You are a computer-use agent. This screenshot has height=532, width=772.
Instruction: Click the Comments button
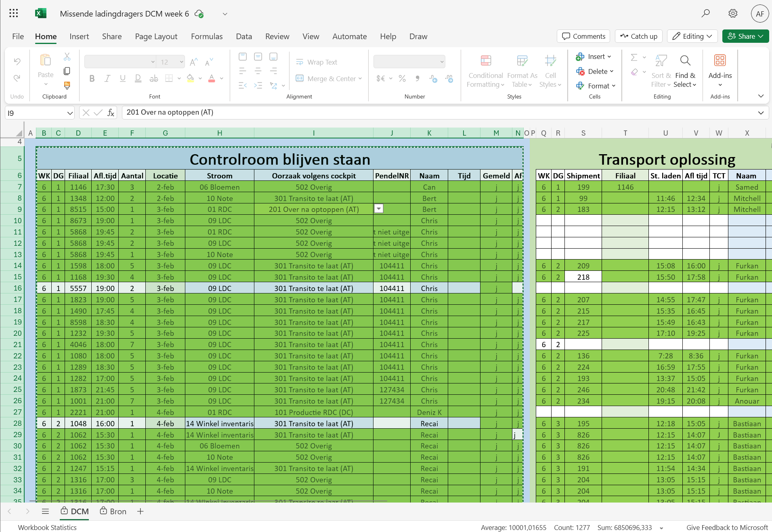[x=583, y=36]
